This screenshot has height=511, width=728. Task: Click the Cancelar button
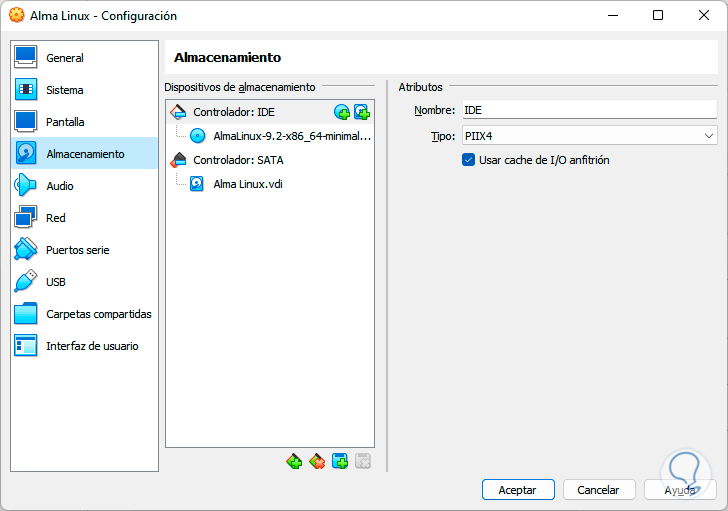pos(599,490)
